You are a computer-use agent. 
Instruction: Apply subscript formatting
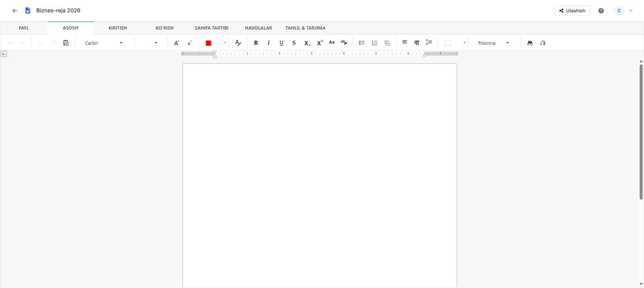(x=307, y=43)
